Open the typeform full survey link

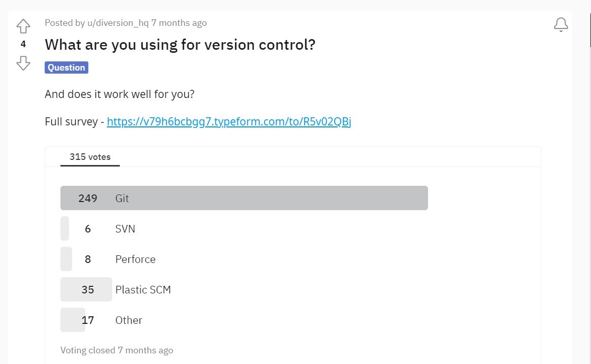click(x=229, y=121)
